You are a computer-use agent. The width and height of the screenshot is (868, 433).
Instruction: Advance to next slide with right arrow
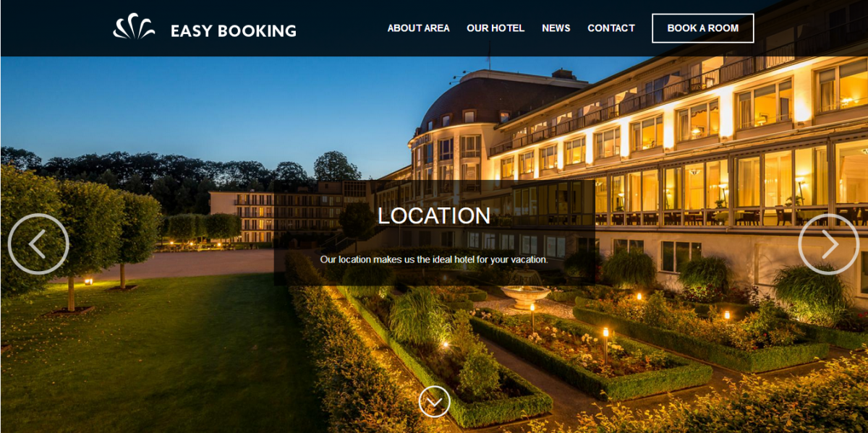[x=829, y=244]
